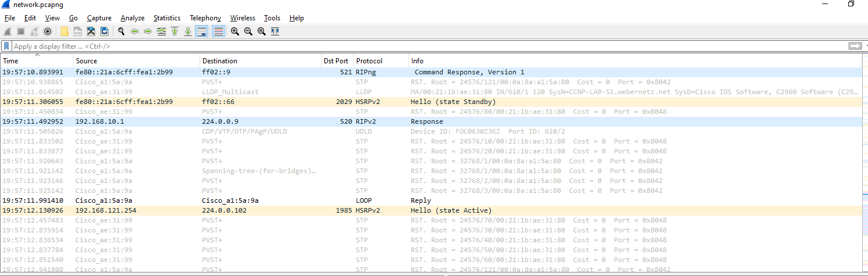
Task: Click the Protocol column header
Action: pyautogui.click(x=380, y=60)
